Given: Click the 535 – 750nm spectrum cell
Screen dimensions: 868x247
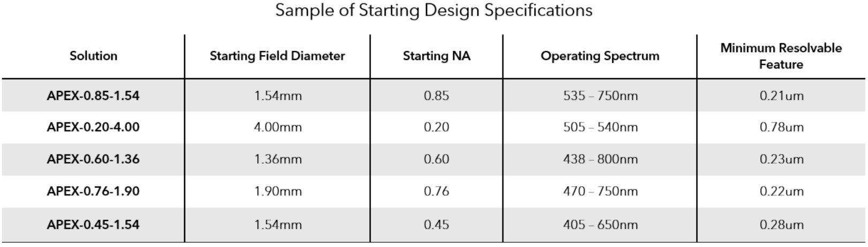Looking at the screenshot, I should [x=600, y=96].
